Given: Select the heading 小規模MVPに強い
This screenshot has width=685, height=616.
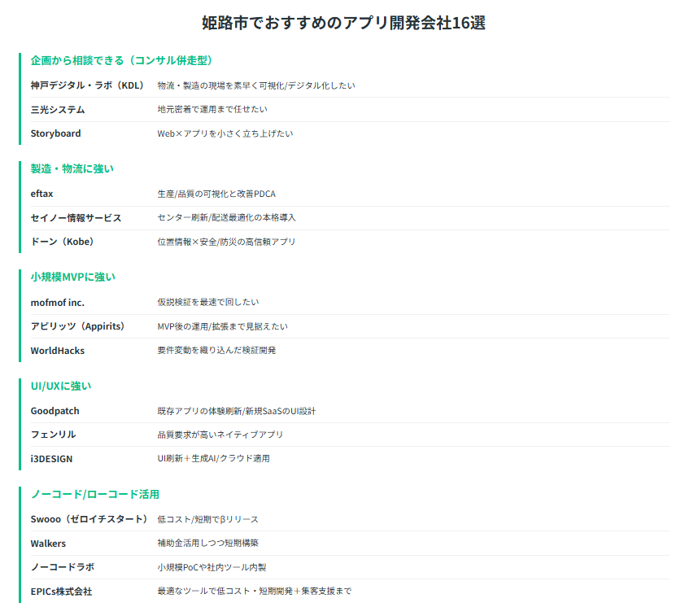Looking at the screenshot, I should (73, 277).
